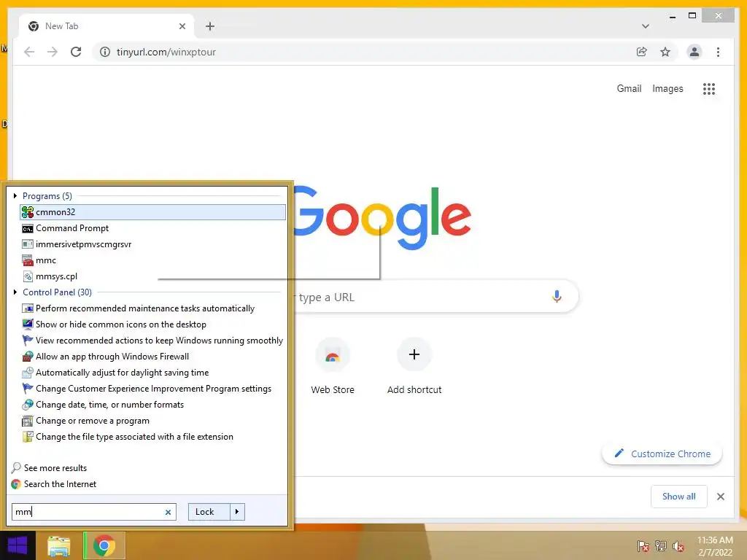View the site information icon
Screen dimensions: 747x560
pyautogui.click(x=105, y=52)
